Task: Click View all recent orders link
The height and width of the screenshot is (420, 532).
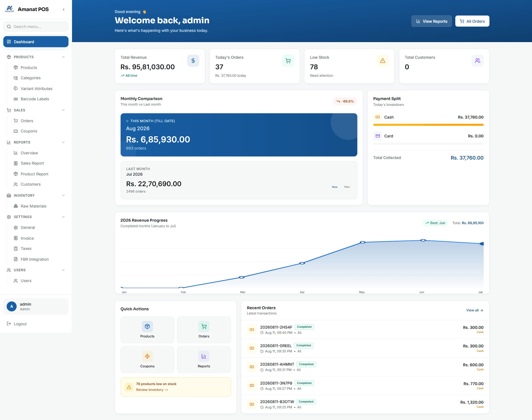Action: (475, 310)
